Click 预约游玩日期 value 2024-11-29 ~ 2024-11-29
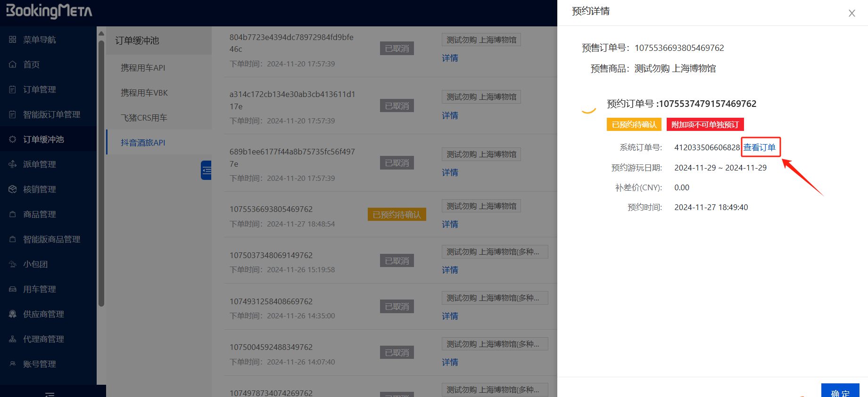The image size is (868, 397). 720,168
